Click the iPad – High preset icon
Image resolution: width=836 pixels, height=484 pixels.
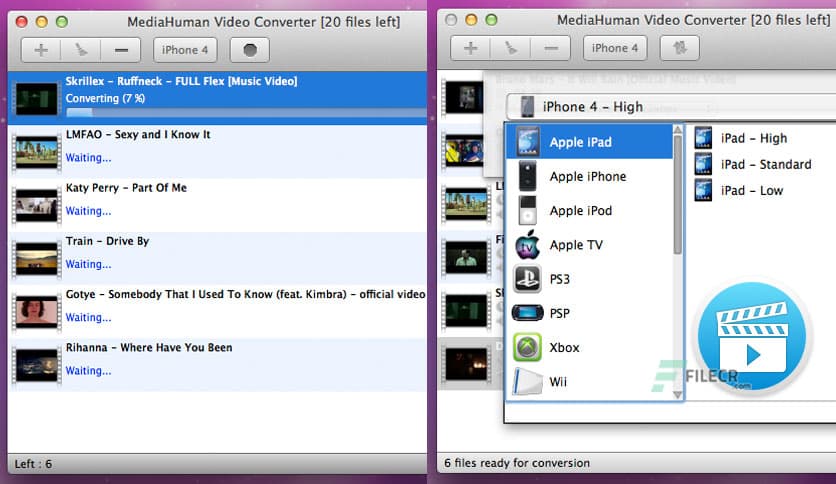click(703, 138)
